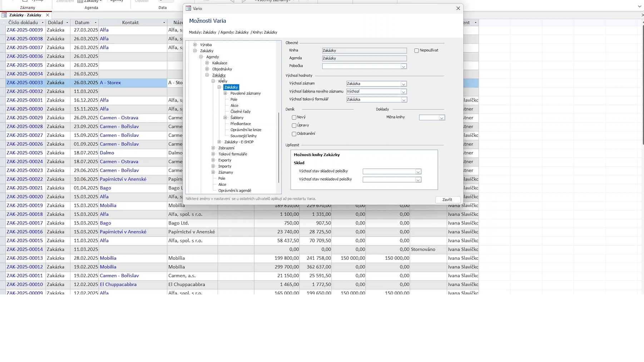Expand the Povolené záznamy node
The height and width of the screenshot is (362, 644).
click(226, 93)
